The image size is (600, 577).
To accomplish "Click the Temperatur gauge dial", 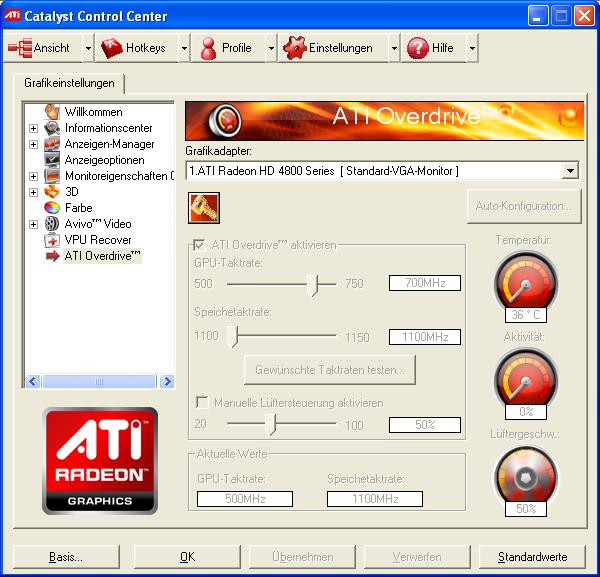I will [526, 285].
